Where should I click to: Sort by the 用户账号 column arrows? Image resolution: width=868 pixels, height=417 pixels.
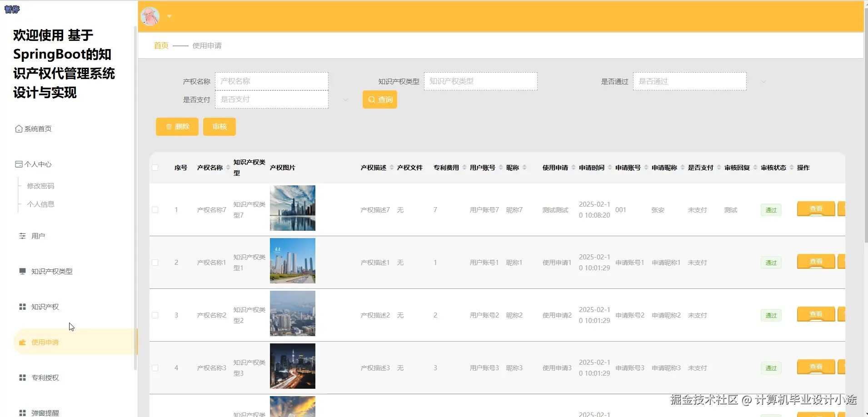point(501,168)
